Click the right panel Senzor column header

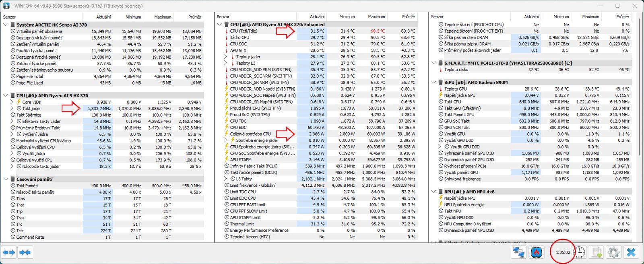point(470,16)
